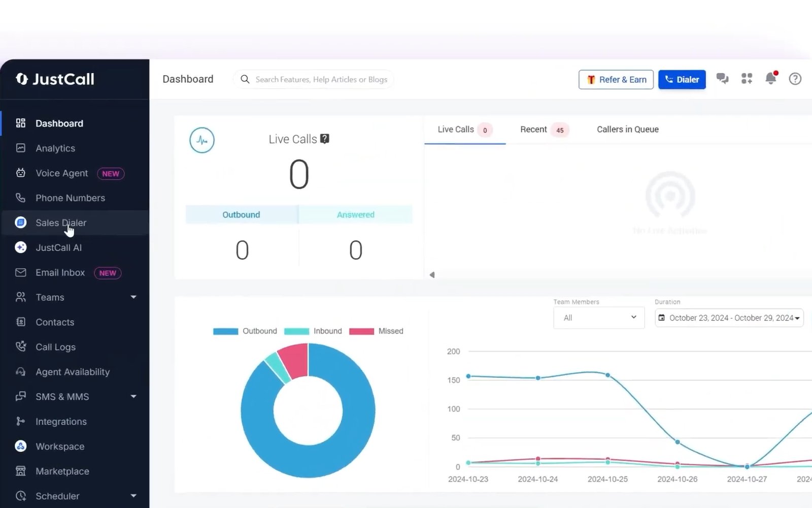
Task: Click the JustCall AI sparkle icon
Action: click(21, 247)
